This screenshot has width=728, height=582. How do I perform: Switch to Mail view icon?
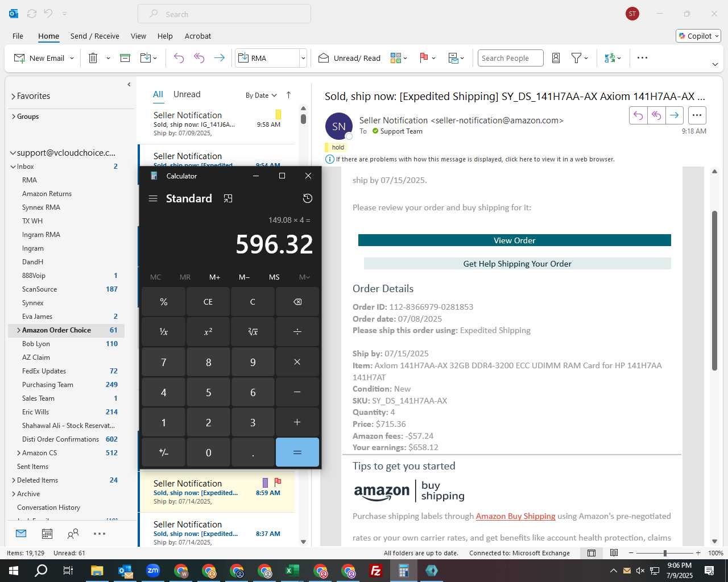click(21, 534)
